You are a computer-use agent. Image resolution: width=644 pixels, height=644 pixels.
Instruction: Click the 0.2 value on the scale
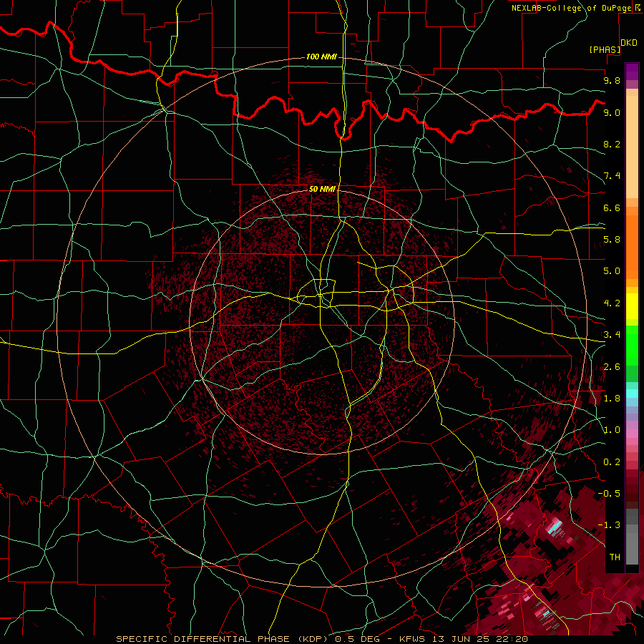(x=612, y=462)
